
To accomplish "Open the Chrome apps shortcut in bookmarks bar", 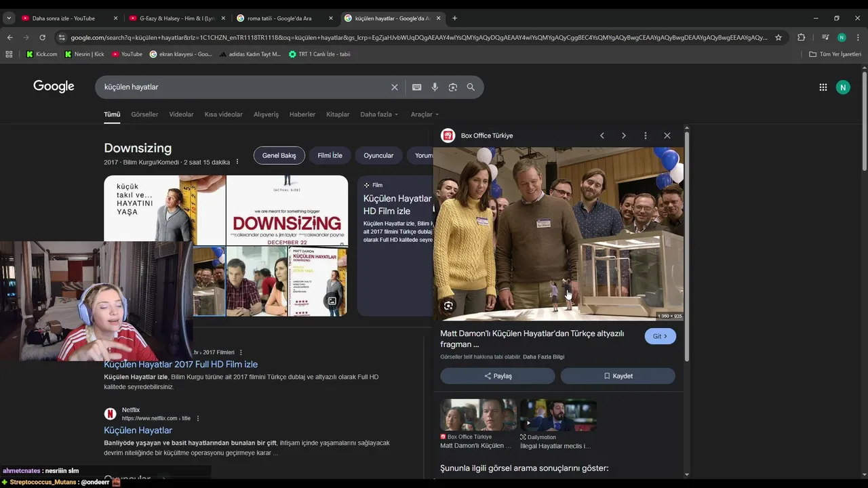I will point(9,54).
